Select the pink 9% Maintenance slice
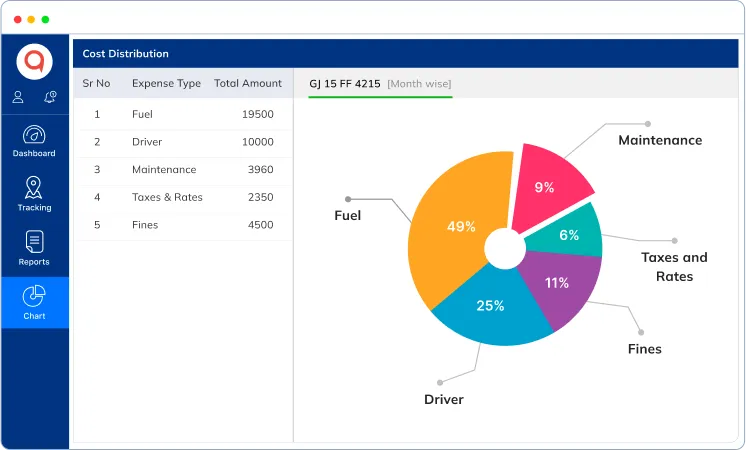 [547, 180]
